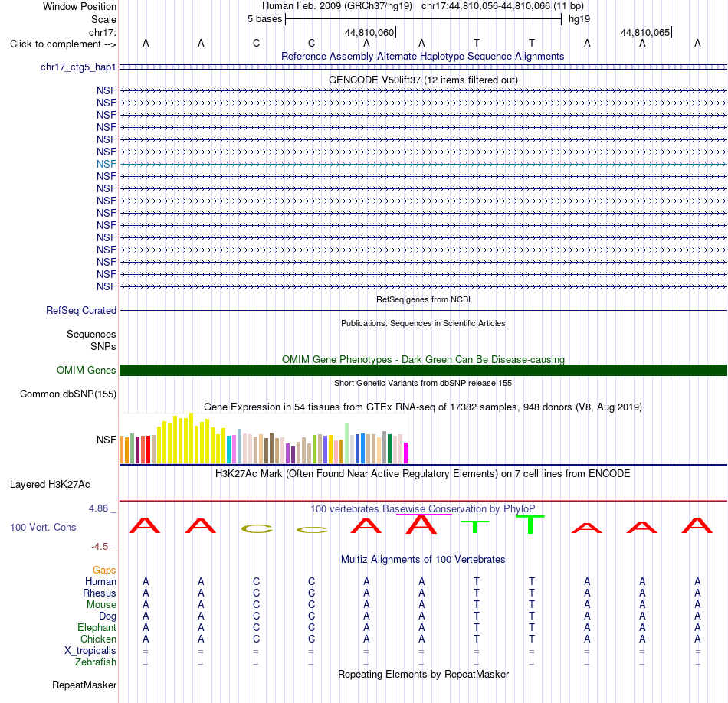Click the Rhesus species label

[100, 593]
